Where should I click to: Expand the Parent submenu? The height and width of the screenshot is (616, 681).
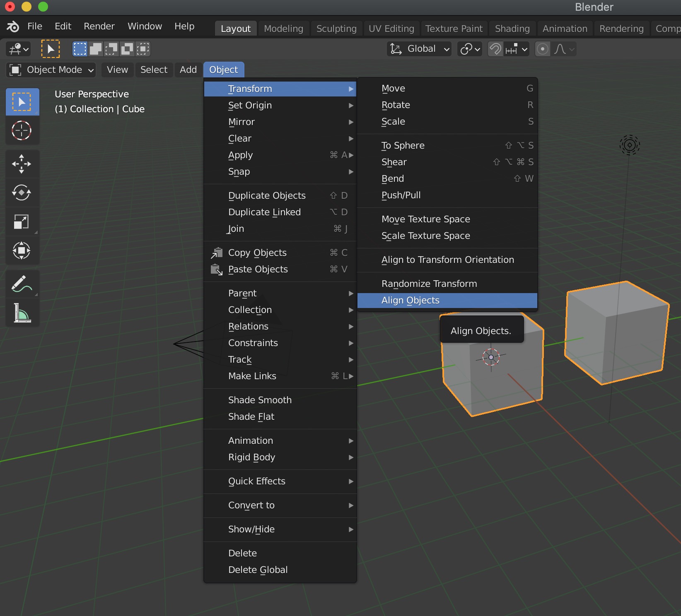[x=280, y=293]
